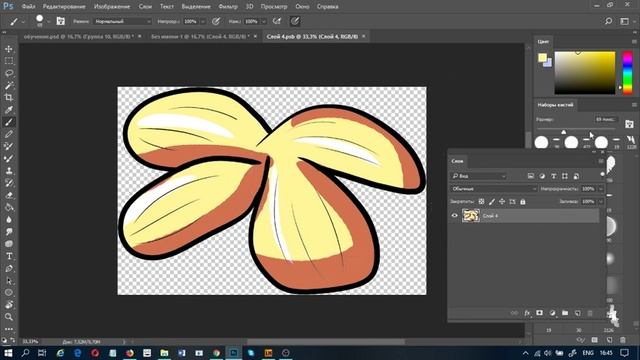Open the Изображение menu

point(112,7)
